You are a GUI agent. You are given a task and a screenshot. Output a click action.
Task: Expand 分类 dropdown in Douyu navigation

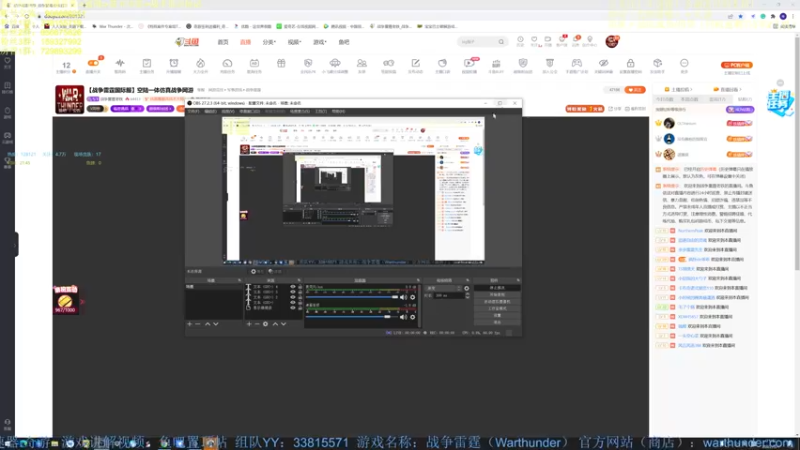tap(269, 42)
